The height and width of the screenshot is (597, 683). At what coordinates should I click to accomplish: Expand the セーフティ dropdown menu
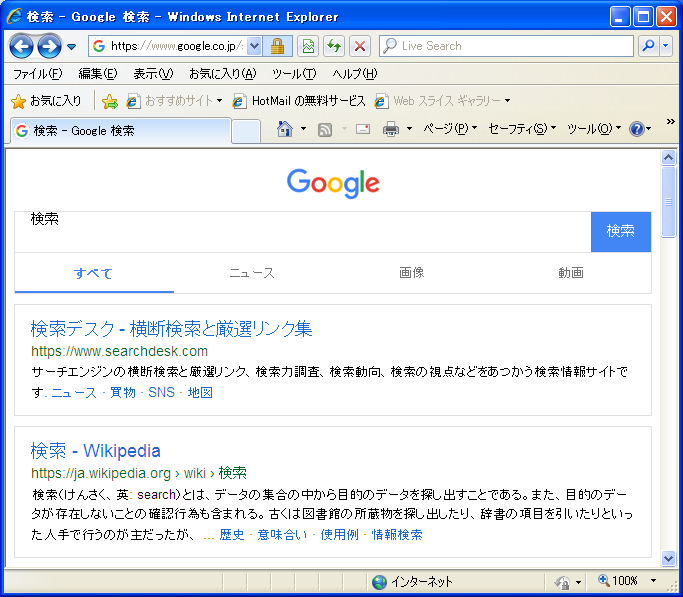(x=521, y=129)
